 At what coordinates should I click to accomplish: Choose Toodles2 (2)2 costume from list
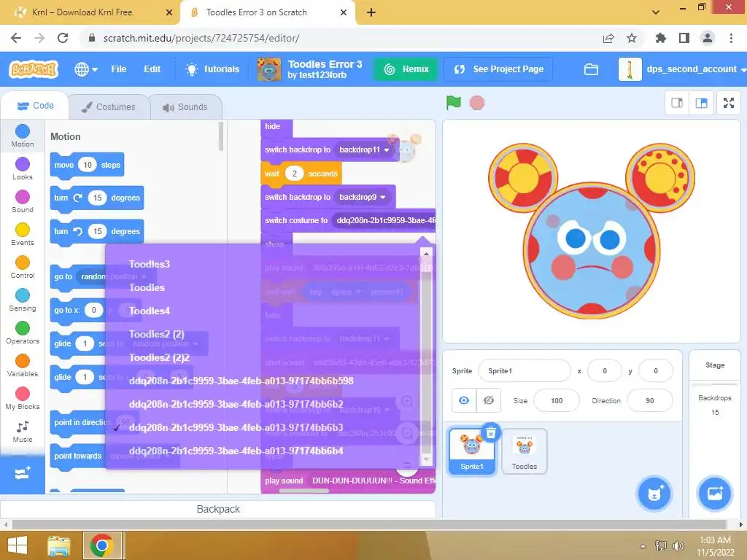(159, 357)
